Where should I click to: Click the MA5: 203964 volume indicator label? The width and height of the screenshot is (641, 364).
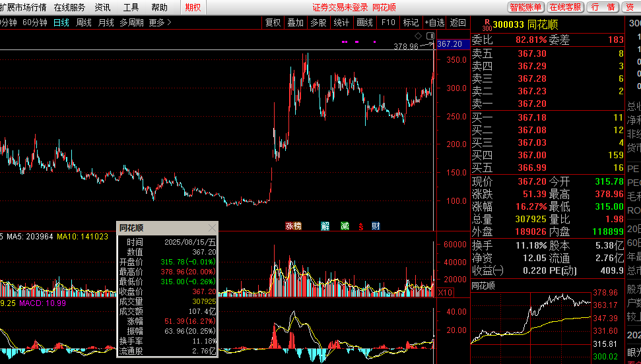[30, 237]
